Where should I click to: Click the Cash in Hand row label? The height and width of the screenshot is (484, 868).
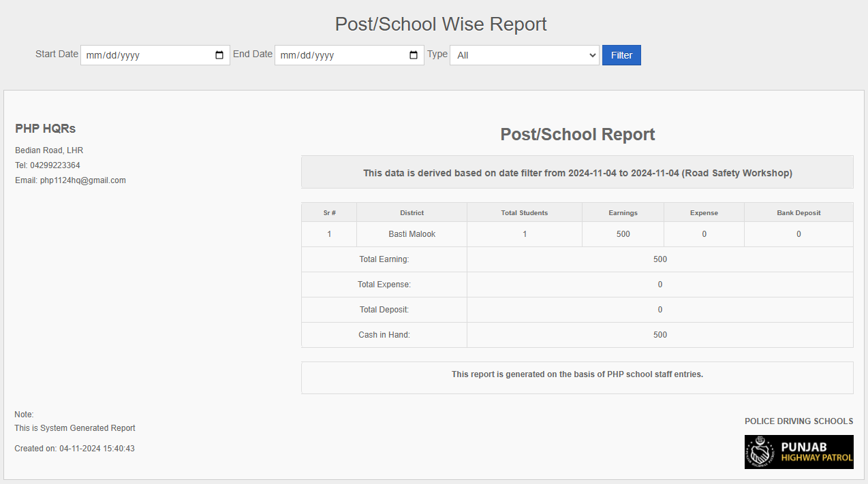[x=384, y=335]
